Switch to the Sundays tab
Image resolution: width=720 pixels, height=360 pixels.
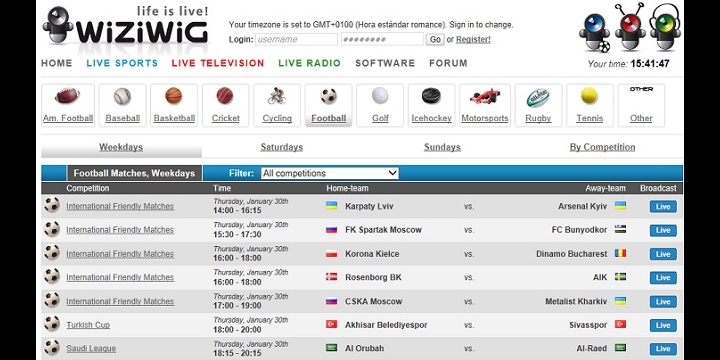[442, 147]
